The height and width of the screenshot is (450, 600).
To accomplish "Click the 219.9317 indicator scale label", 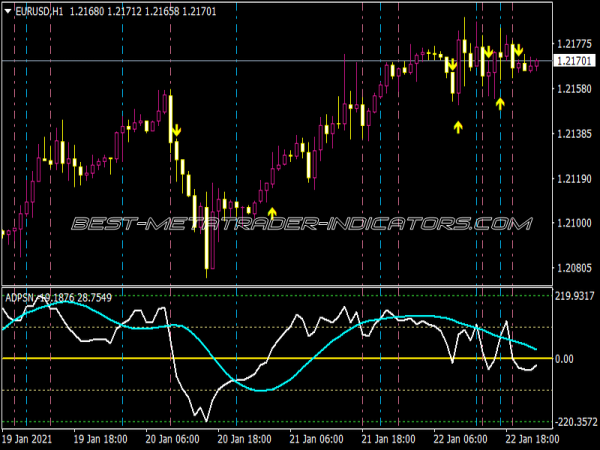I will pos(576,296).
